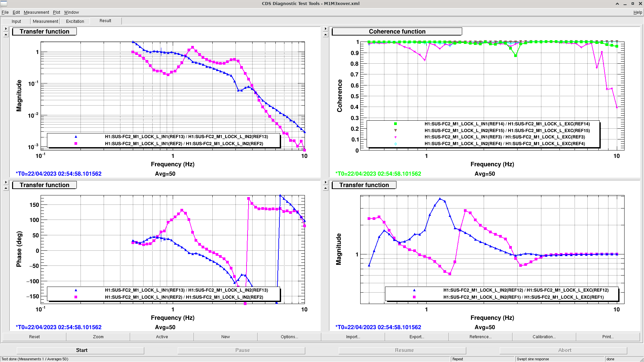This screenshot has width=644, height=362.
Task: Switch to the Excitation tab
Action: coord(75,21)
